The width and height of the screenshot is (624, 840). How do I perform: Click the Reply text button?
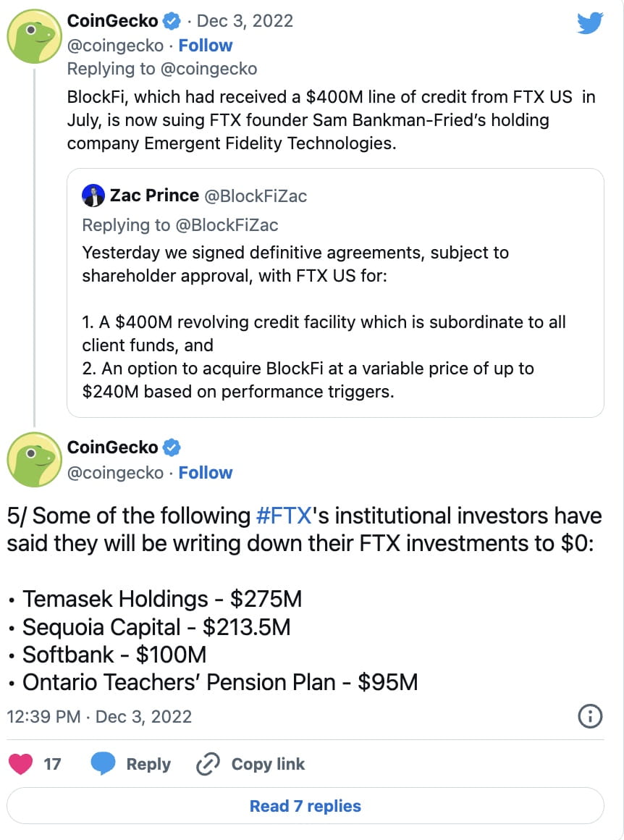coord(148,764)
